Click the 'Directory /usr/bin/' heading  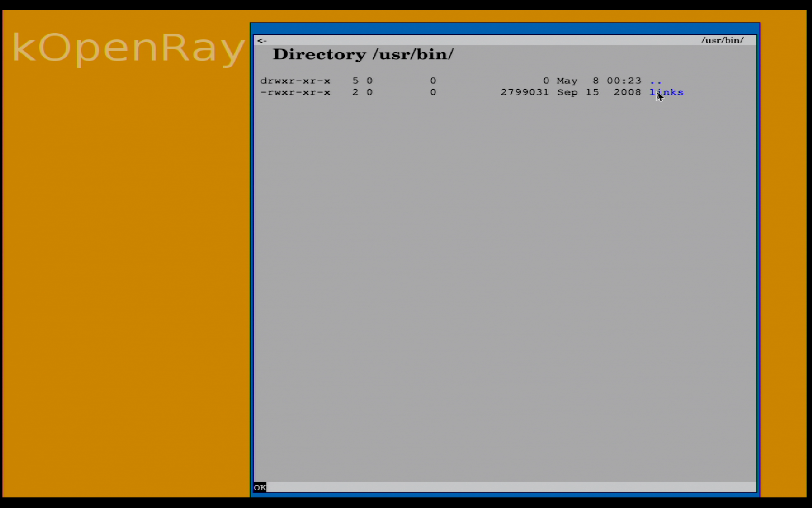(363, 55)
